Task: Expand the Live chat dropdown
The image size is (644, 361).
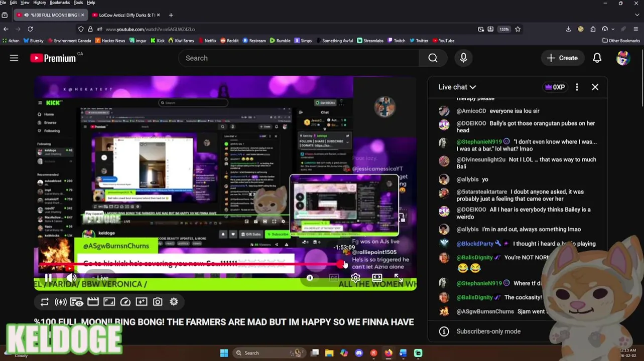Action: [457, 87]
